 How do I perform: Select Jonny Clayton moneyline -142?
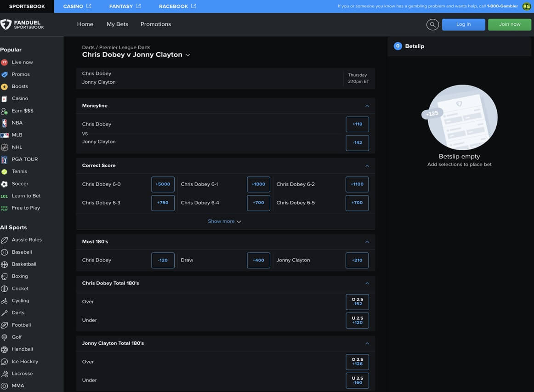click(357, 143)
